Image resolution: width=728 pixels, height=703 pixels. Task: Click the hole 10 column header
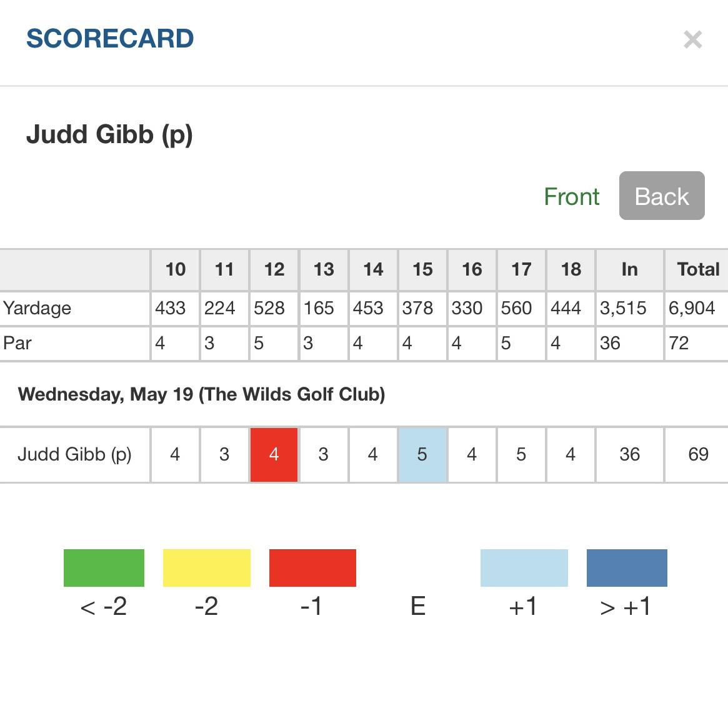(x=176, y=269)
